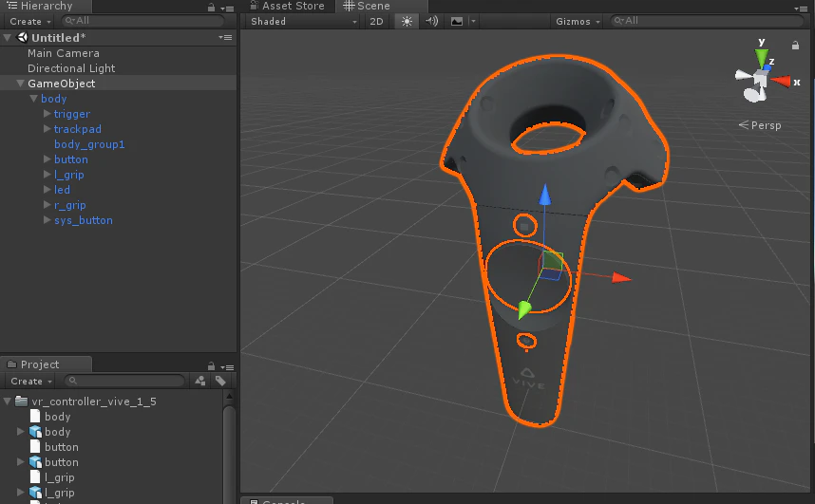815x504 pixels.
Task: Open Shaded draw mode dropdown
Action: (x=303, y=21)
